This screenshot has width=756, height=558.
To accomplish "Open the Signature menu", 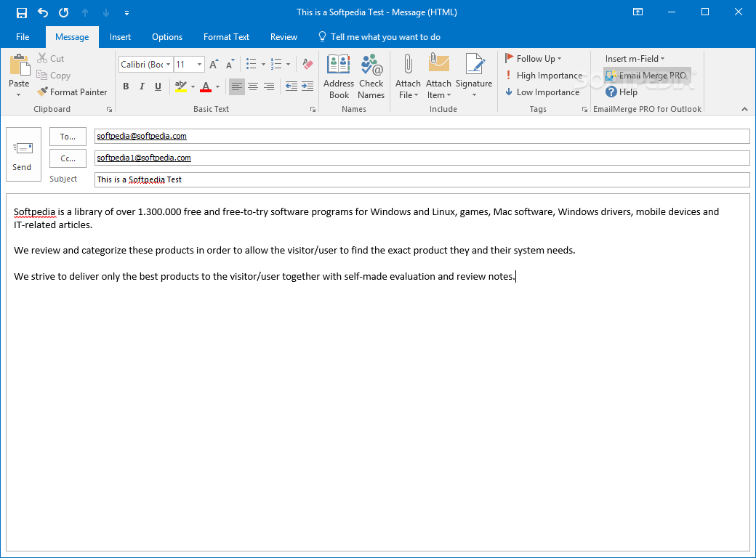I will coord(474,76).
